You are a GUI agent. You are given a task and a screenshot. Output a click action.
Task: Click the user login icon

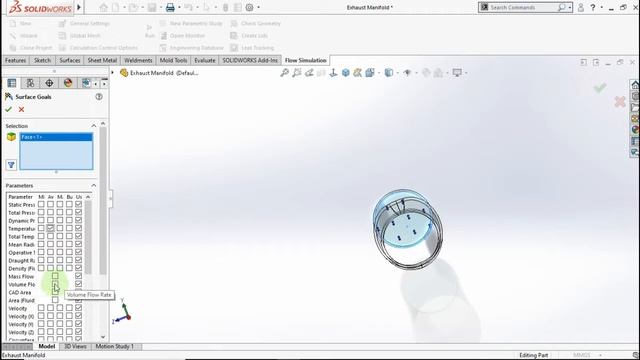click(580, 7)
